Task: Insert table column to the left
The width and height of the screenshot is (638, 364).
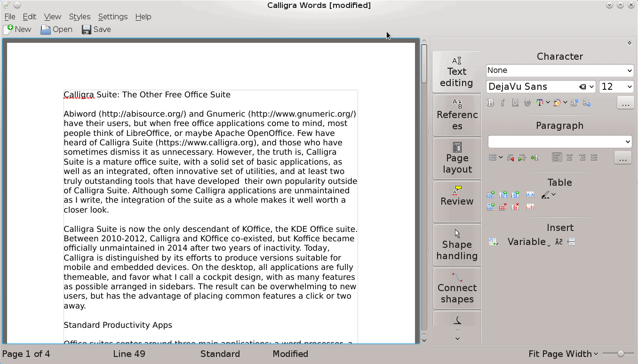Action: pos(503,195)
